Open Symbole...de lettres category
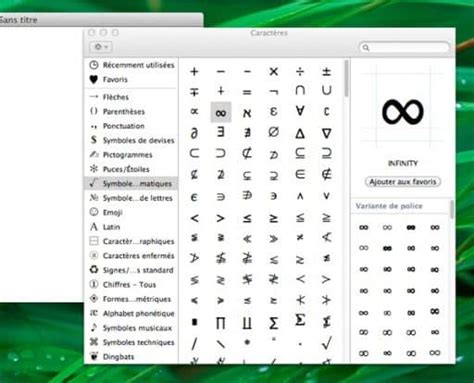Screen dimensions: 474x383 [132, 198]
